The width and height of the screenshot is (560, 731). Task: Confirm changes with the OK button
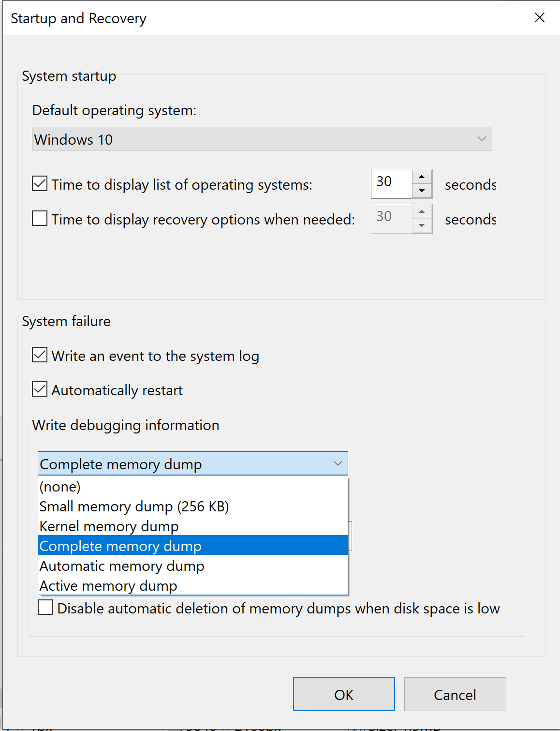tap(344, 694)
